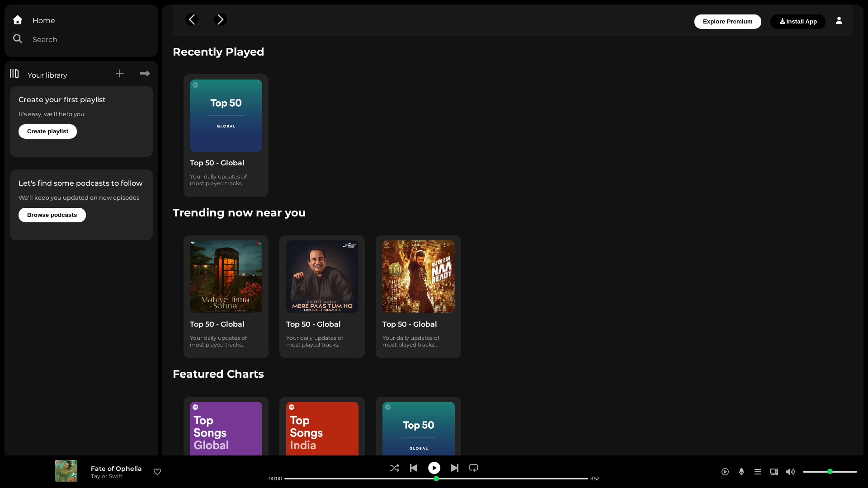Open the Mahiye Jinna Sohna card
Viewport: 868px width, 488px height.
[226, 297]
